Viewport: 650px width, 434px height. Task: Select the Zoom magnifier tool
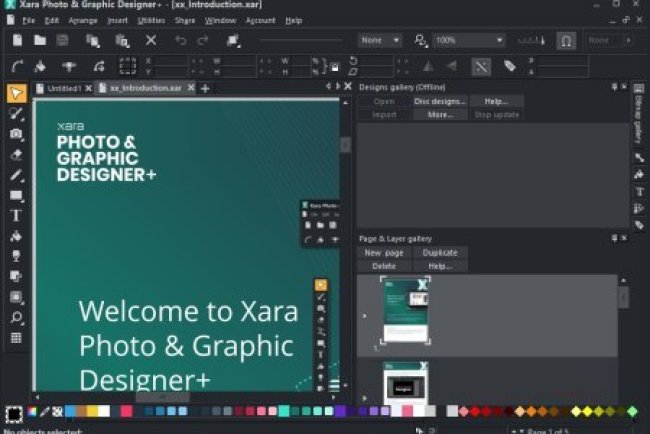(x=16, y=317)
